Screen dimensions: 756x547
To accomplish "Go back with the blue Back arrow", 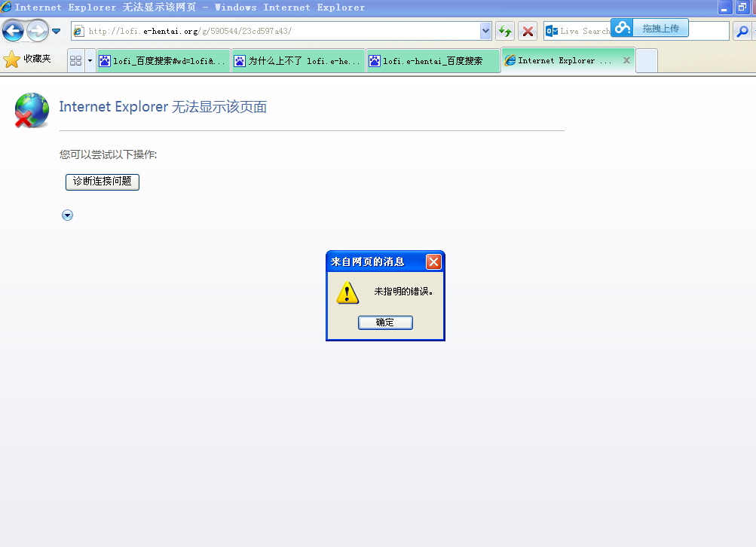I will pos(13,32).
